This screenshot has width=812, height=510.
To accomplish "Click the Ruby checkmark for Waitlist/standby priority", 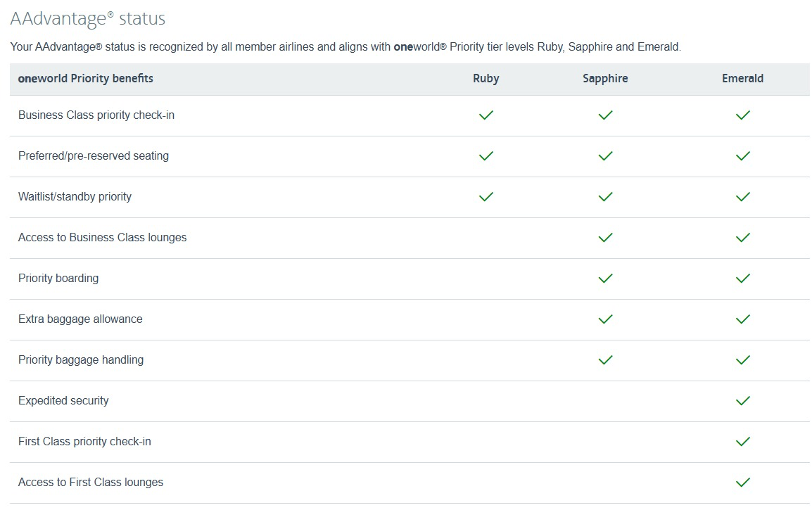I will [486, 197].
